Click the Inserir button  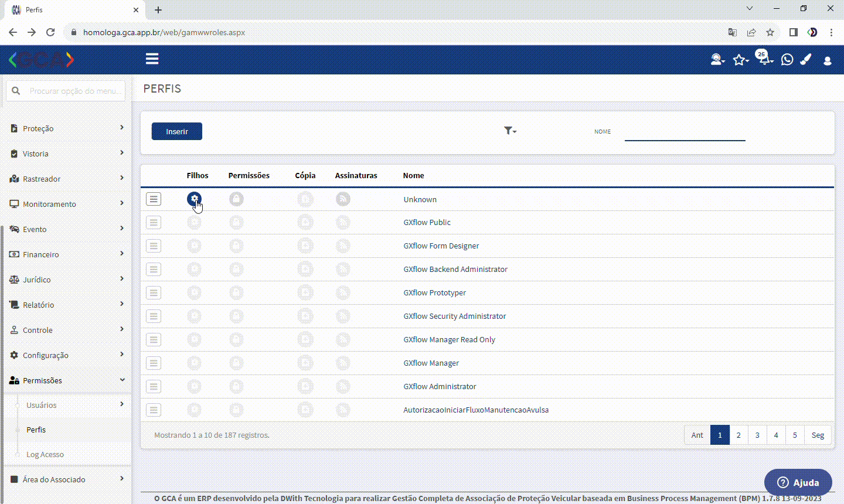tap(177, 131)
